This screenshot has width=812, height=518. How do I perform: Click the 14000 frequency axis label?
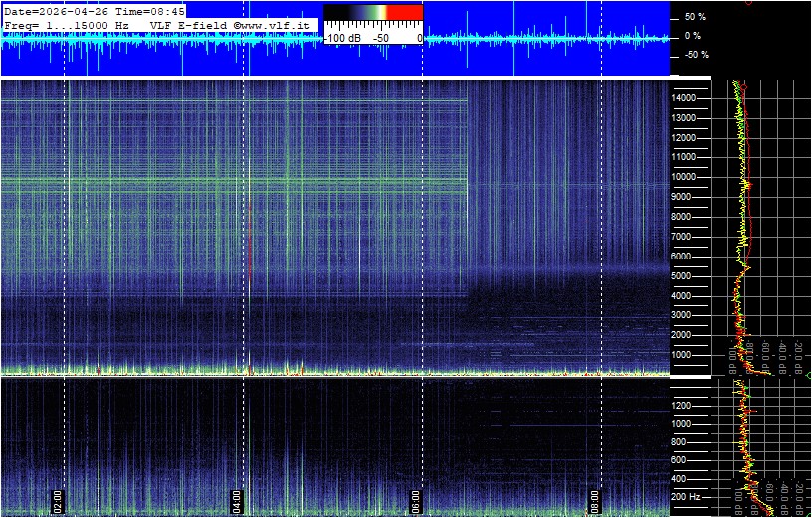(684, 98)
